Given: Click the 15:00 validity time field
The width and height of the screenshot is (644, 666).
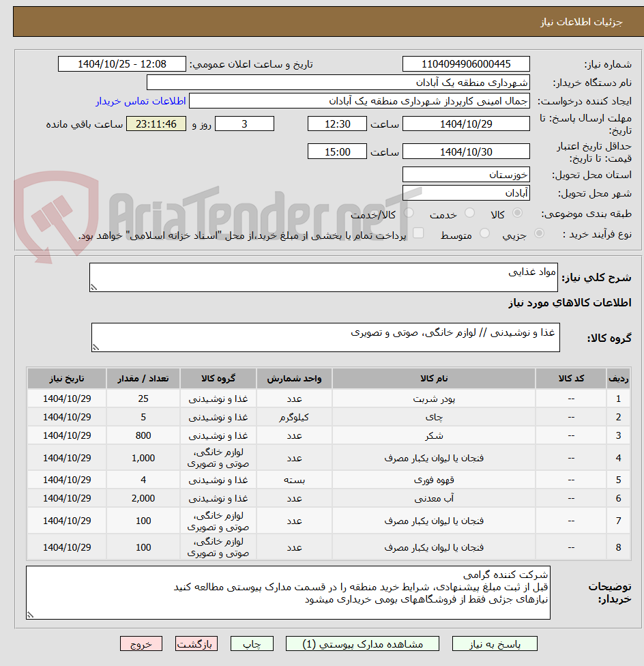Looking at the screenshot, I should [x=337, y=151].
